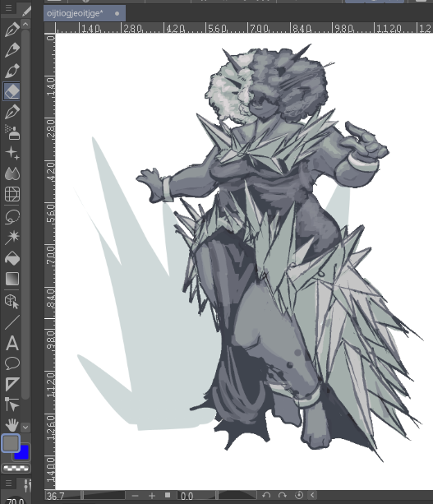Screen dimensions: 433x504
Task: Select the Fill bucket tool
Action: point(12,258)
